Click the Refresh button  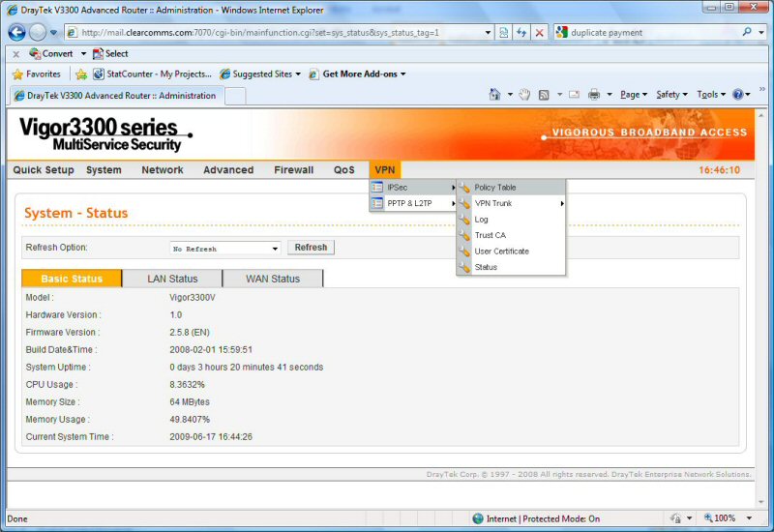point(311,248)
